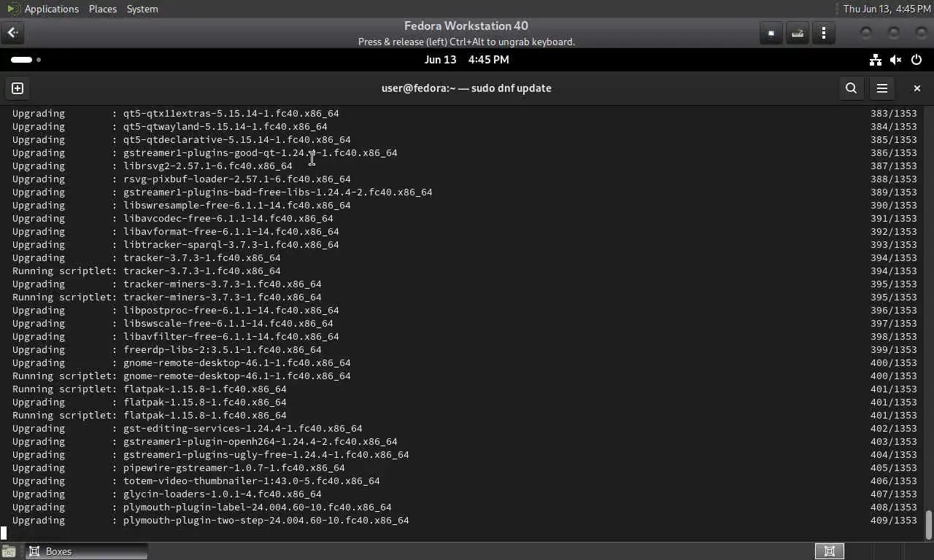Viewport: 934px width, 560px height.
Task: Go back with the Boxes back arrow
Action: [x=13, y=33]
